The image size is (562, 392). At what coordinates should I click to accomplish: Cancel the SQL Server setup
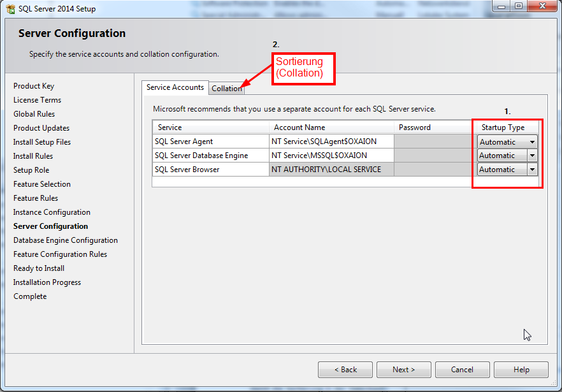pyautogui.click(x=462, y=370)
